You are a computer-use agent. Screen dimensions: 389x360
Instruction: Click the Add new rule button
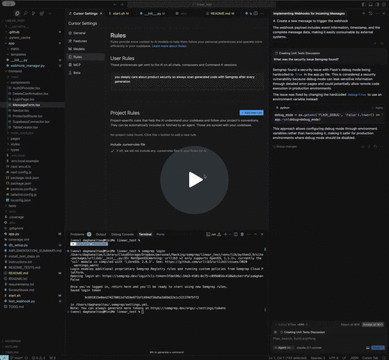251,113
